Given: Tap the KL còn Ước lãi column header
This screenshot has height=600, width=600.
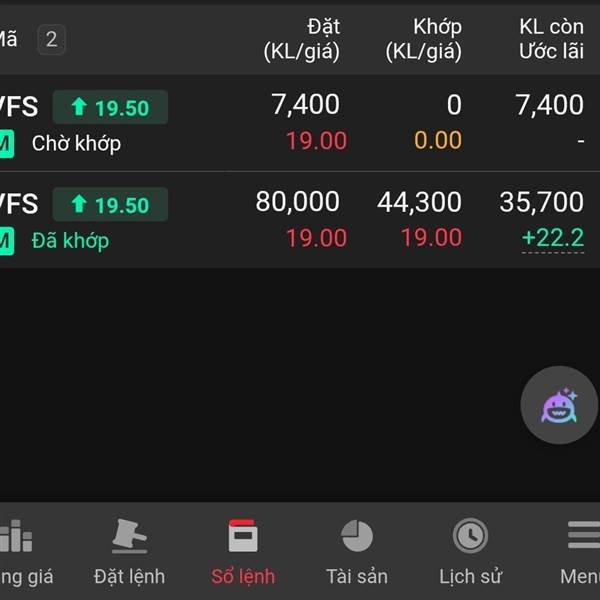Looking at the screenshot, I should 551,39.
